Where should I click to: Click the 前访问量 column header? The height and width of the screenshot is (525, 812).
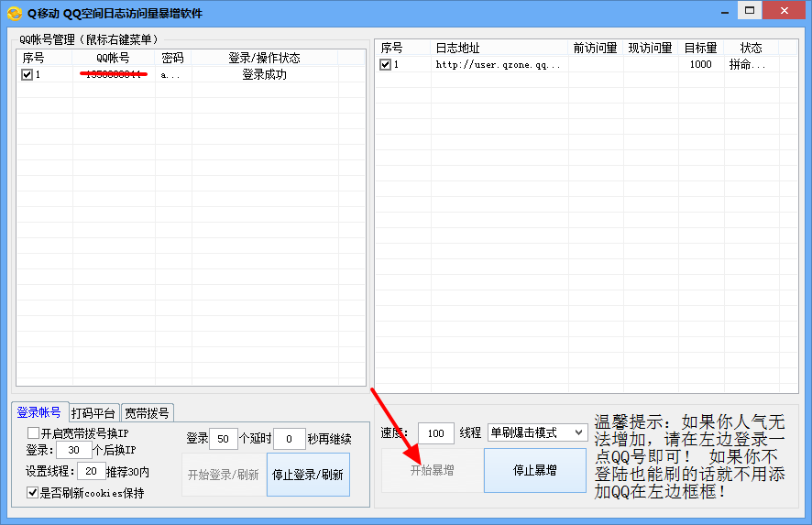point(596,48)
